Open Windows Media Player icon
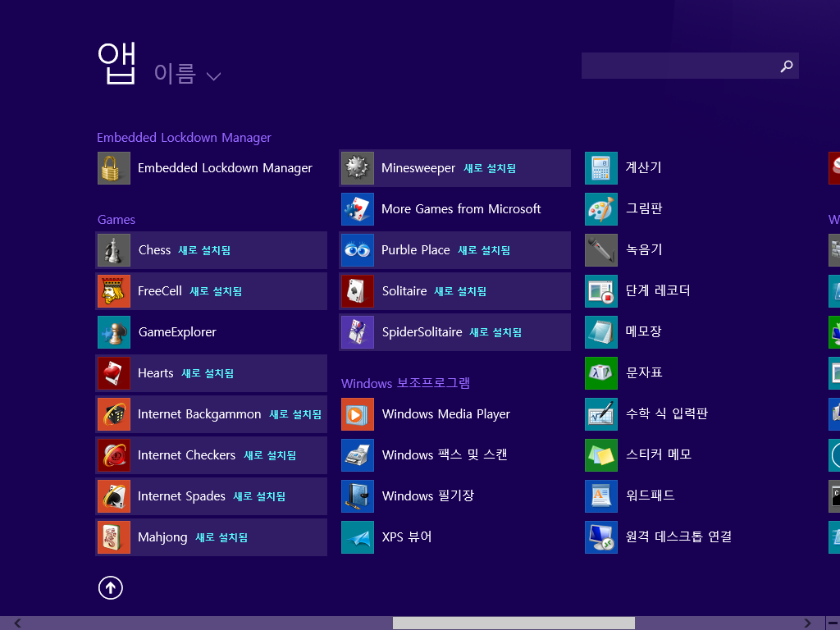This screenshot has width=840, height=630. [x=358, y=414]
